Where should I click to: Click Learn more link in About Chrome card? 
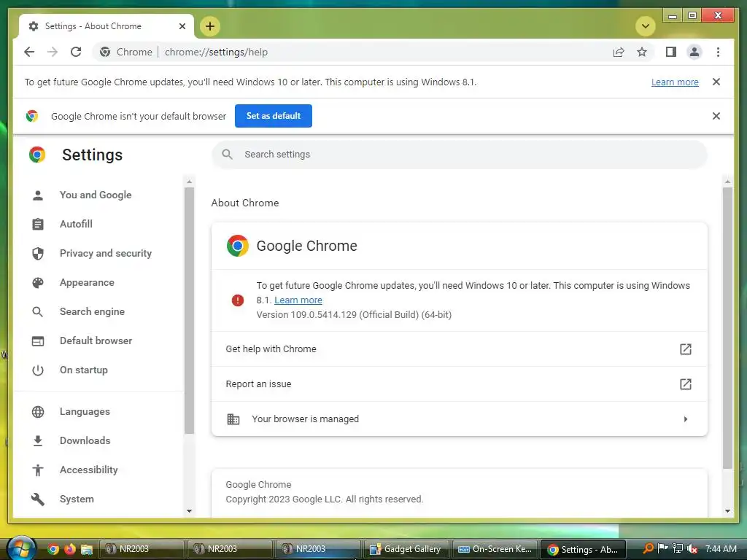click(x=298, y=300)
